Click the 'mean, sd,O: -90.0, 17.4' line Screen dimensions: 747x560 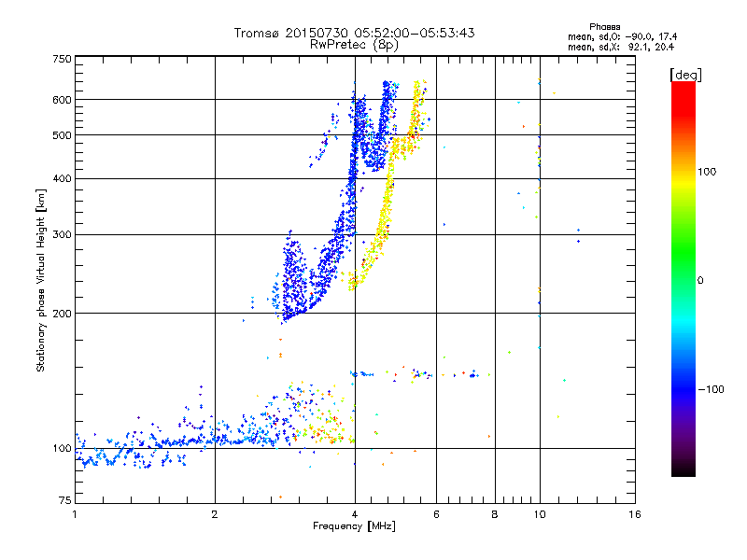point(622,36)
